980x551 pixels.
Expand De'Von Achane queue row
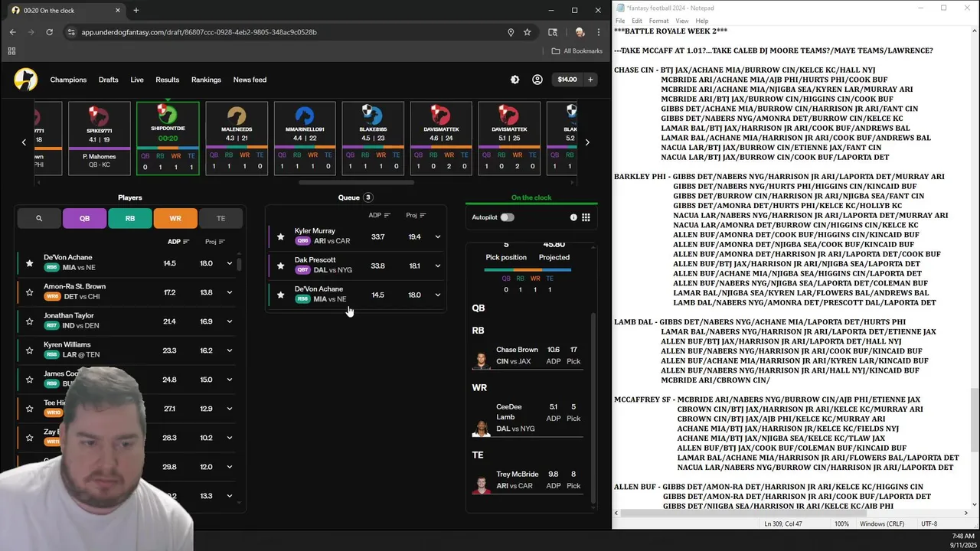(x=438, y=295)
